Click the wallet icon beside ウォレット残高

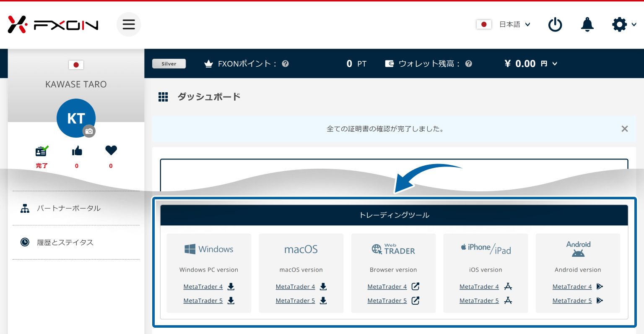[x=390, y=64]
